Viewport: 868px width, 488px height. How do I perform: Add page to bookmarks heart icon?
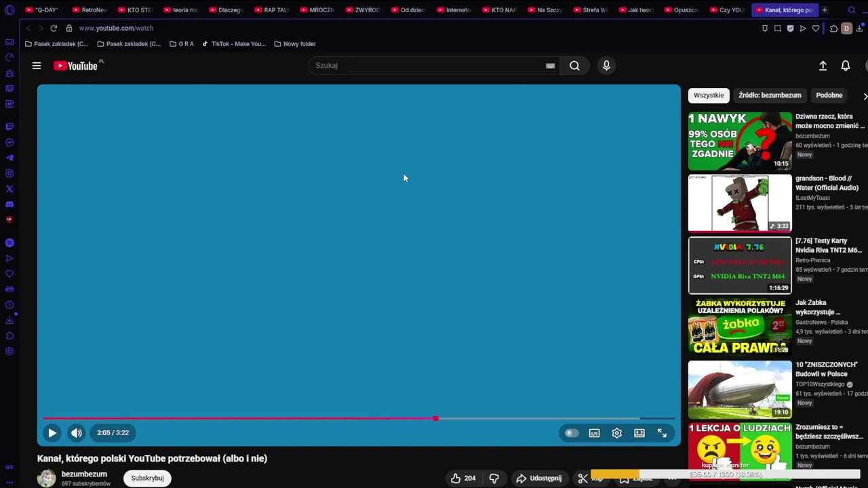click(816, 28)
